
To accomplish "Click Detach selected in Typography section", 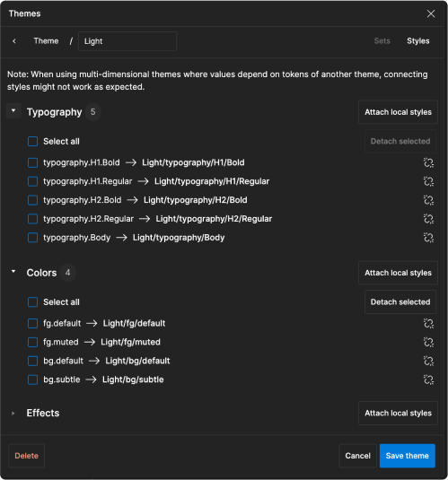I will pyautogui.click(x=400, y=141).
